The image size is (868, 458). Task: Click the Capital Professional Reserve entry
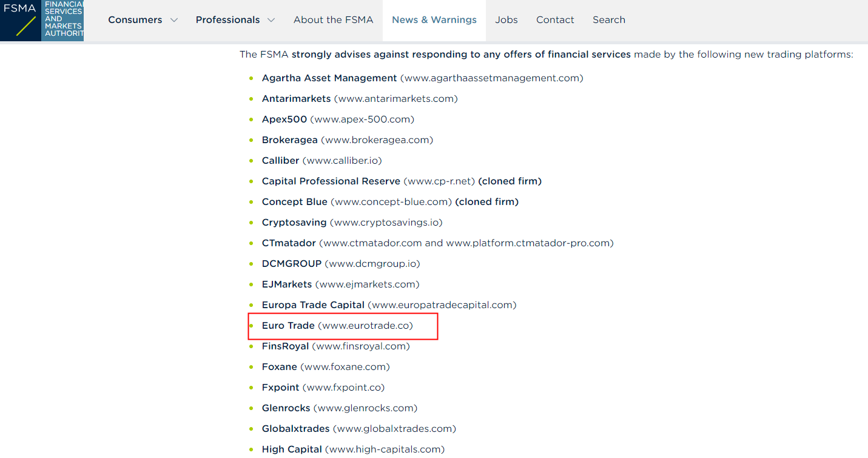pos(402,181)
